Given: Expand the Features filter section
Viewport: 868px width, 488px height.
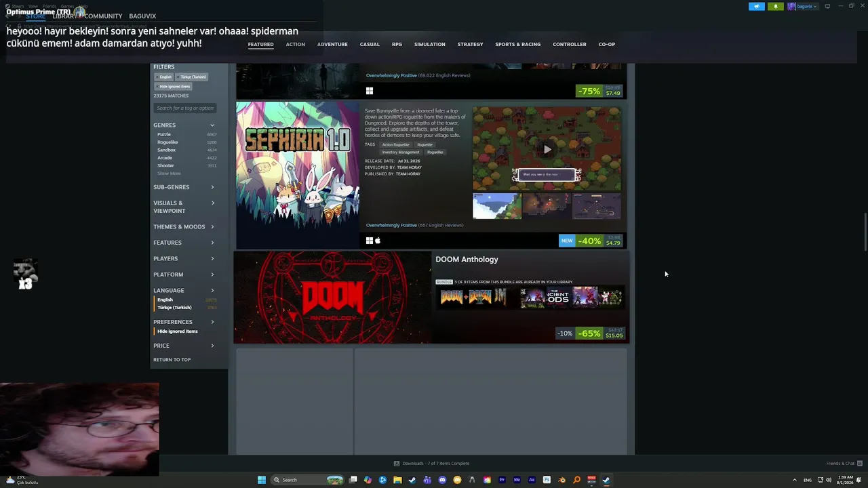Looking at the screenshot, I should 184,243.
